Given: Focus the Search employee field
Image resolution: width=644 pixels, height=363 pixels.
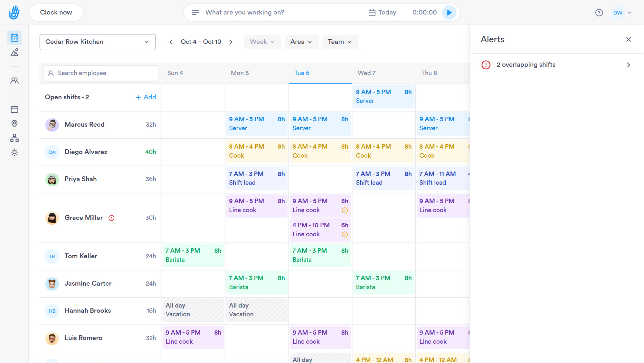Looking at the screenshot, I should [x=101, y=73].
